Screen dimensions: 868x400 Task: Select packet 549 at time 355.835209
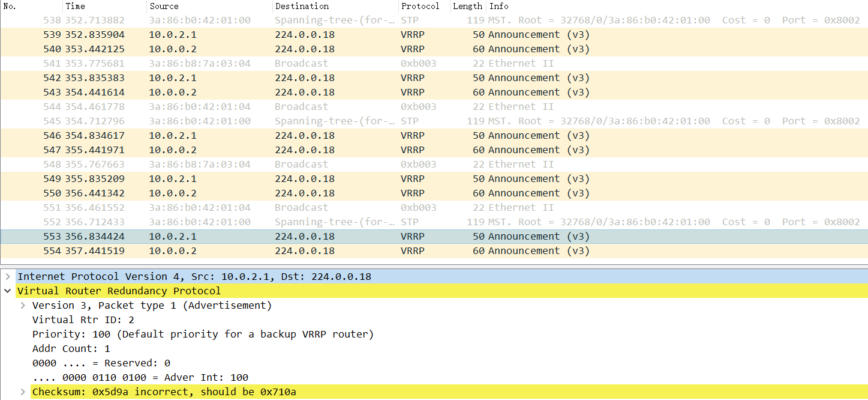click(x=434, y=178)
